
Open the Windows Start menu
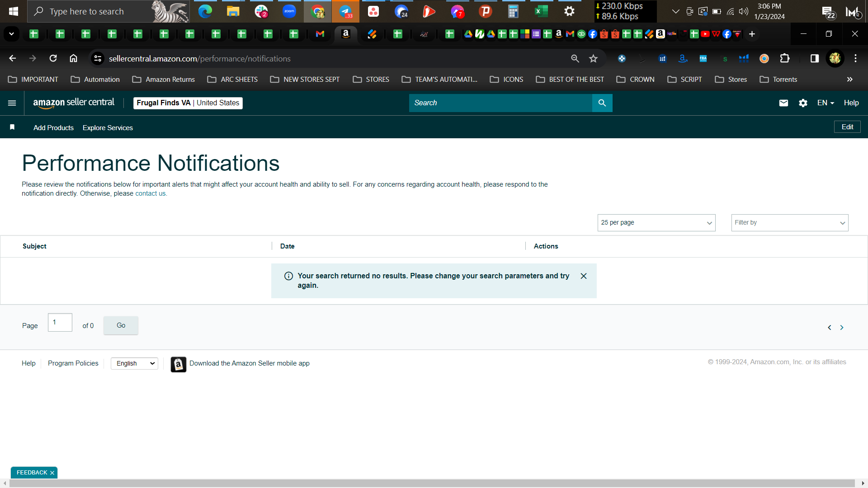pyautogui.click(x=13, y=11)
